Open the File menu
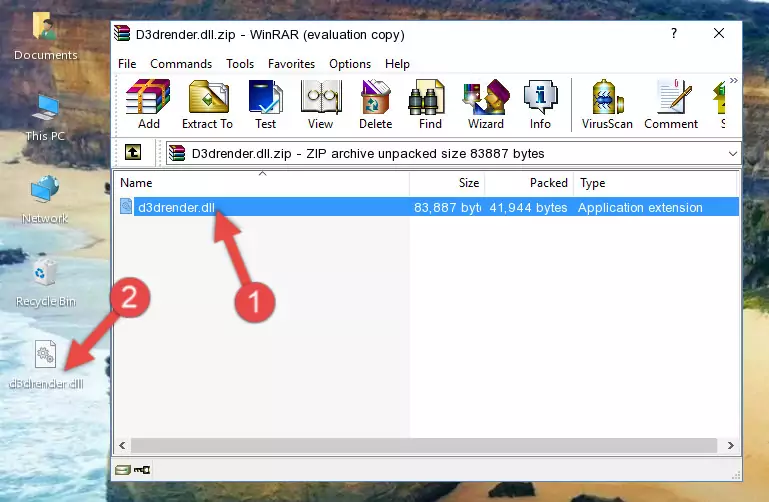Viewport: 769px width, 502px height. pyautogui.click(x=127, y=64)
